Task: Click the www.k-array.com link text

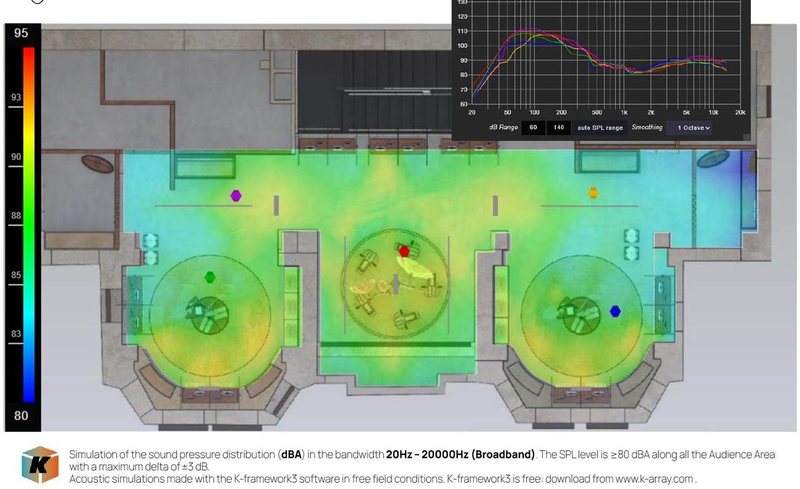Action: (x=654, y=479)
